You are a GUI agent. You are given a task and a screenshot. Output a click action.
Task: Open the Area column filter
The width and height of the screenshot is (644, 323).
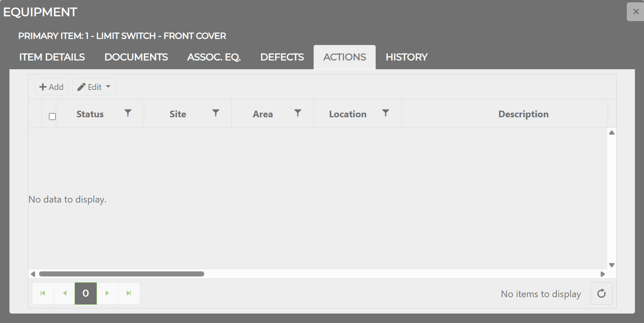tap(298, 113)
